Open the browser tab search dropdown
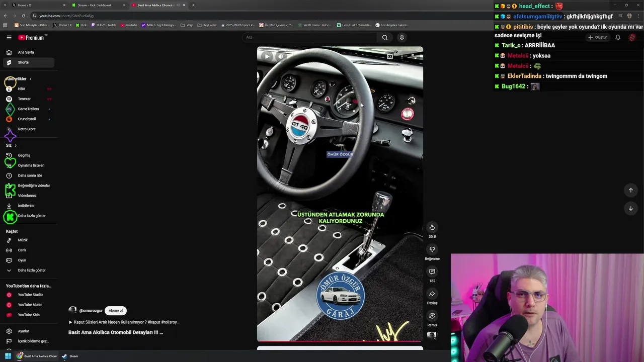The height and width of the screenshot is (362, 644). point(6,5)
